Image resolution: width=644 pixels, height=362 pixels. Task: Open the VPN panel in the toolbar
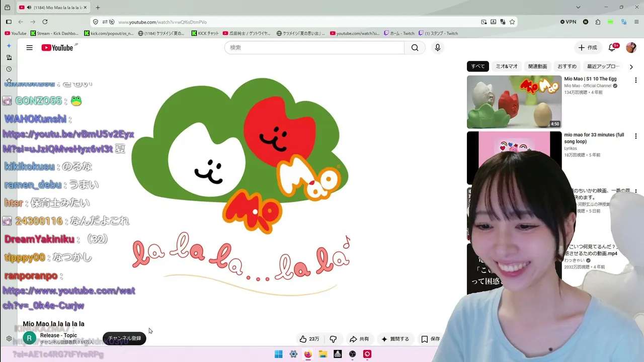coord(569,22)
